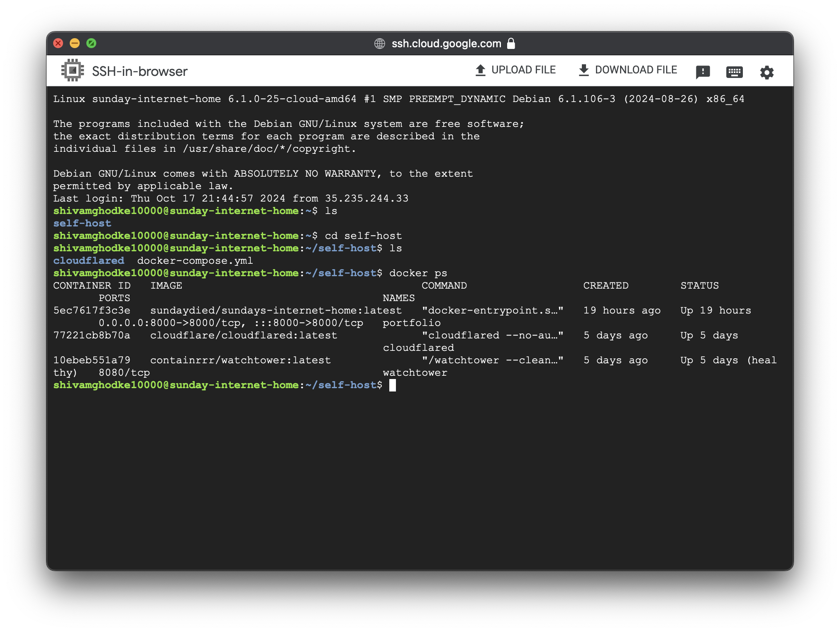This screenshot has height=632, width=840.
Task: Click the IMAGE column header
Action: pos(166,286)
